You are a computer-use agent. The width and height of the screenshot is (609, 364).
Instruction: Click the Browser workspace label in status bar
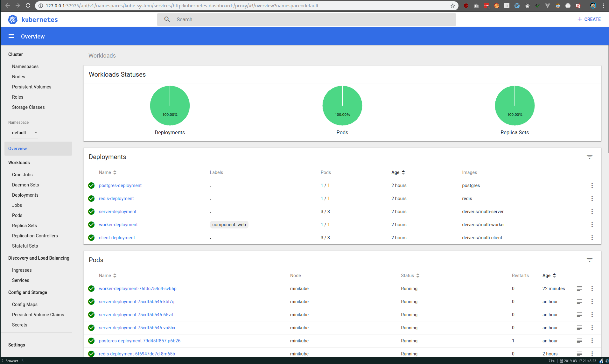click(x=10, y=361)
